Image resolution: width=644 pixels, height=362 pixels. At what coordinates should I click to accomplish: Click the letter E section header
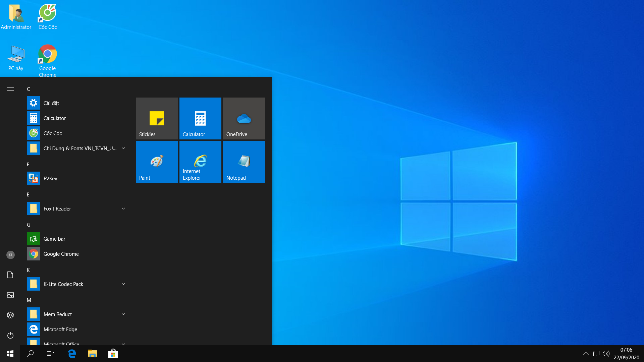click(x=28, y=164)
